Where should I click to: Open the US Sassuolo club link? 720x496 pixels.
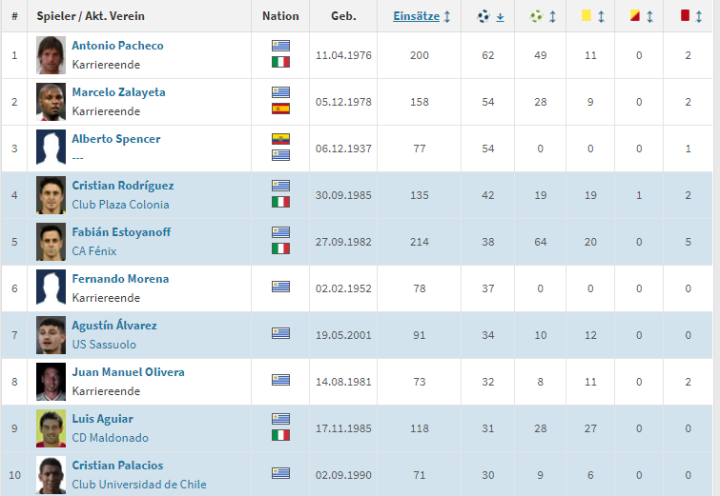pyautogui.click(x=106, y=344)
